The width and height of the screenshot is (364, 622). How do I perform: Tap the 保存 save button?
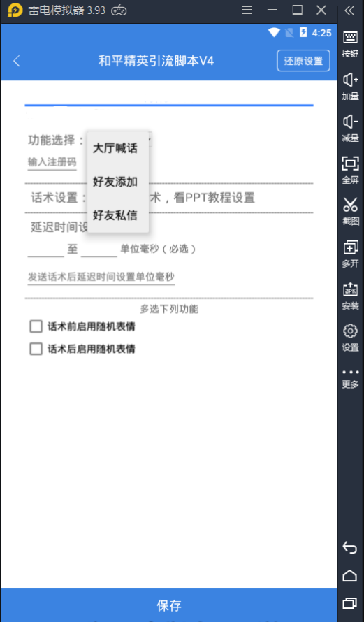coord(169,605)
